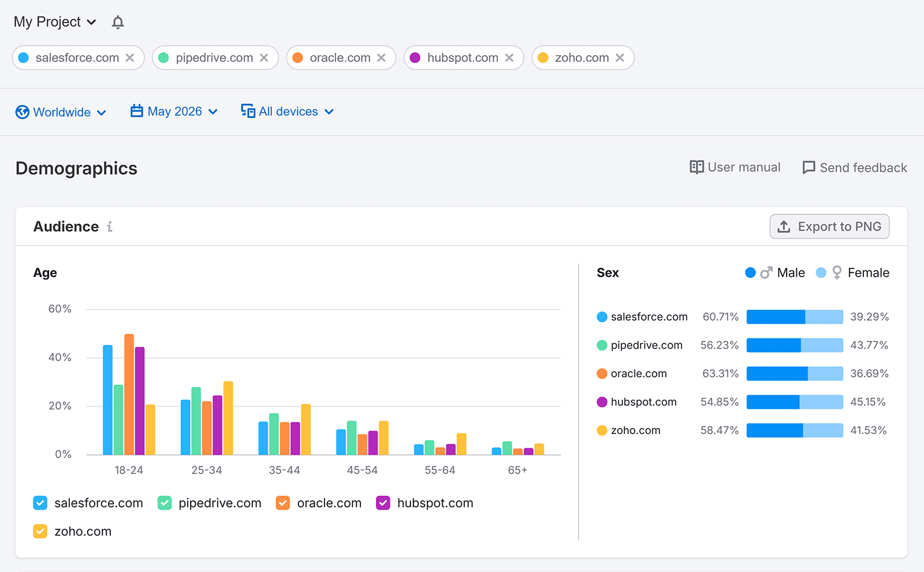Click the 63.31% male value for oracle.com
The width and height of the screenshot is (924, 572).
point(721,373)
